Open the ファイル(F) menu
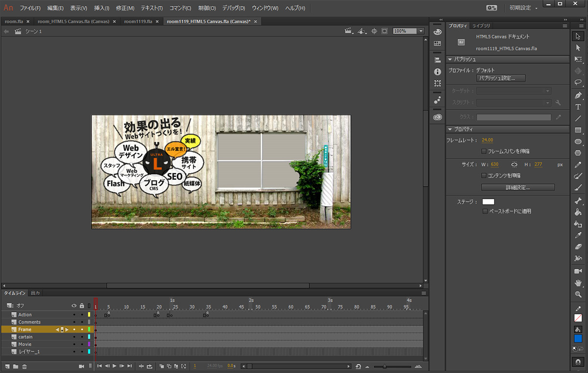The height and width of the screenshot is (373, 588). pyautogui.click(x=30, y=8)
